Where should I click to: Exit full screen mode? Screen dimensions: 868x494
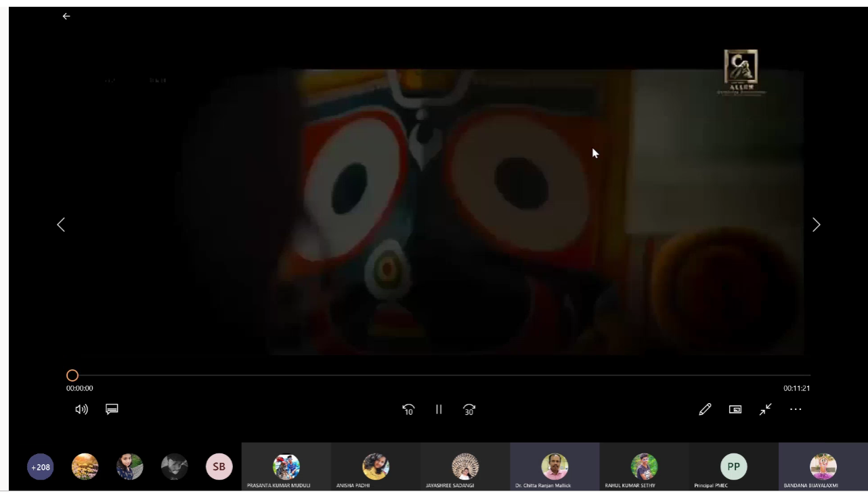[765, 409]
